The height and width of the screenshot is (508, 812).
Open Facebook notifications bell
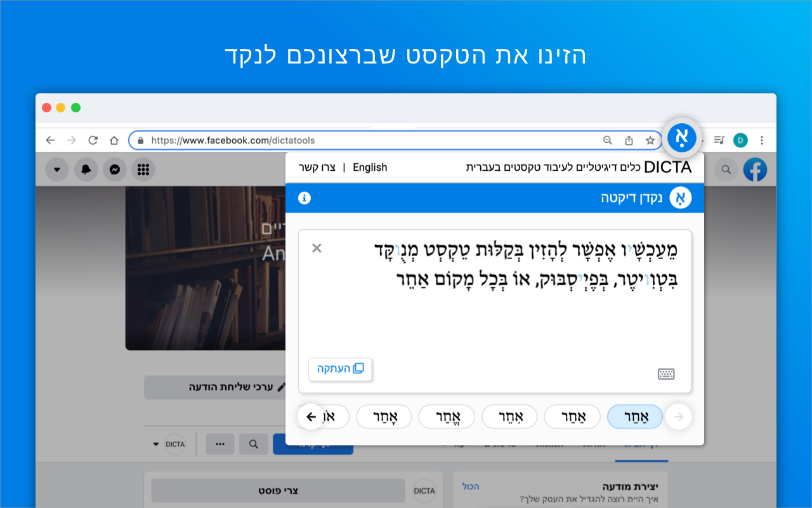pos(86,170)
